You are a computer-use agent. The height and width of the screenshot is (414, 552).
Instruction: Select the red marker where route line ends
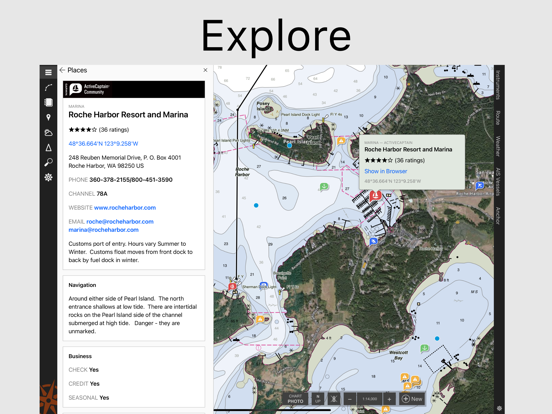click(232, 287)
